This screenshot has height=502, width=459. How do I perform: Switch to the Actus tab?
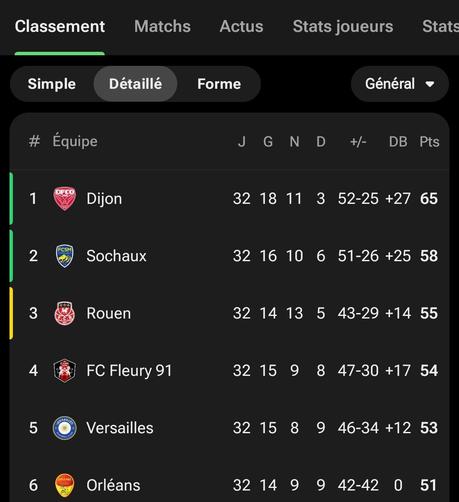point(241,26)
